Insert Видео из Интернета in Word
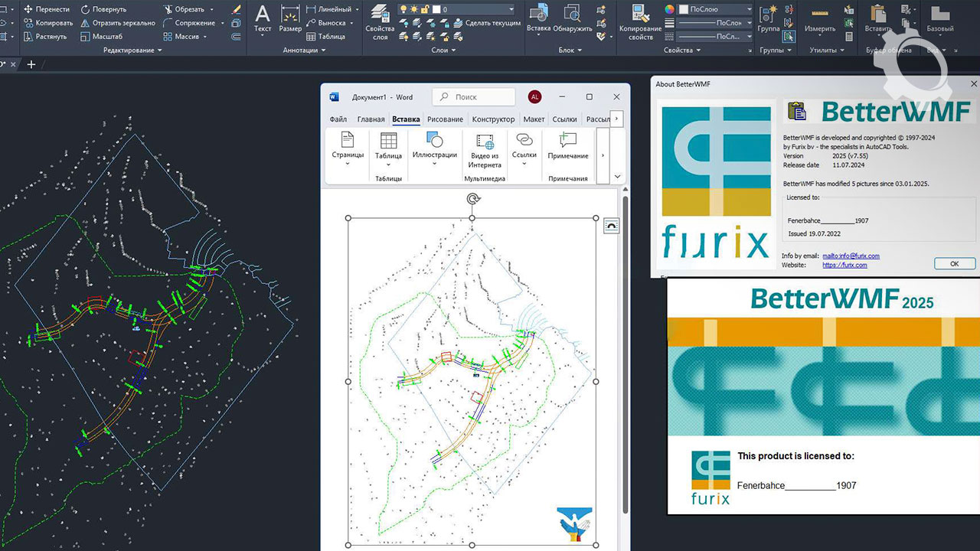This screenshot has width=980, height=551. 485,149
